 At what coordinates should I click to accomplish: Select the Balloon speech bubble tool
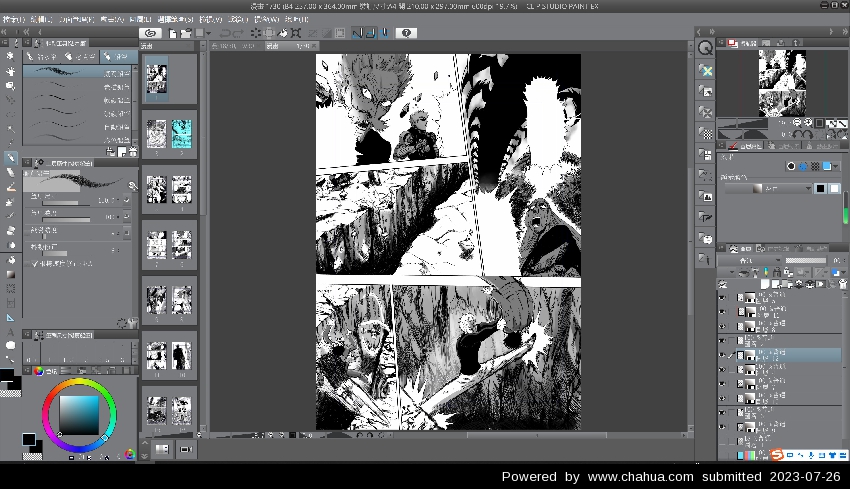click(10, 345)
